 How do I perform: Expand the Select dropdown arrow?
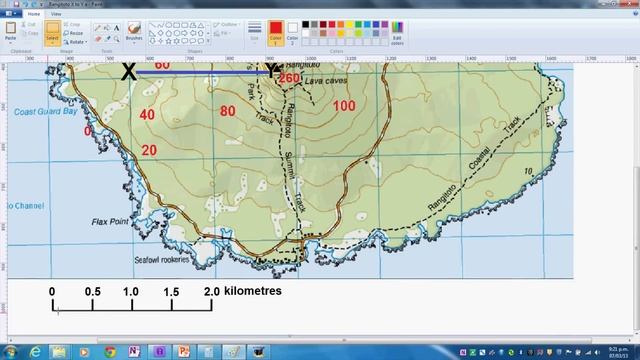point(52,42)
